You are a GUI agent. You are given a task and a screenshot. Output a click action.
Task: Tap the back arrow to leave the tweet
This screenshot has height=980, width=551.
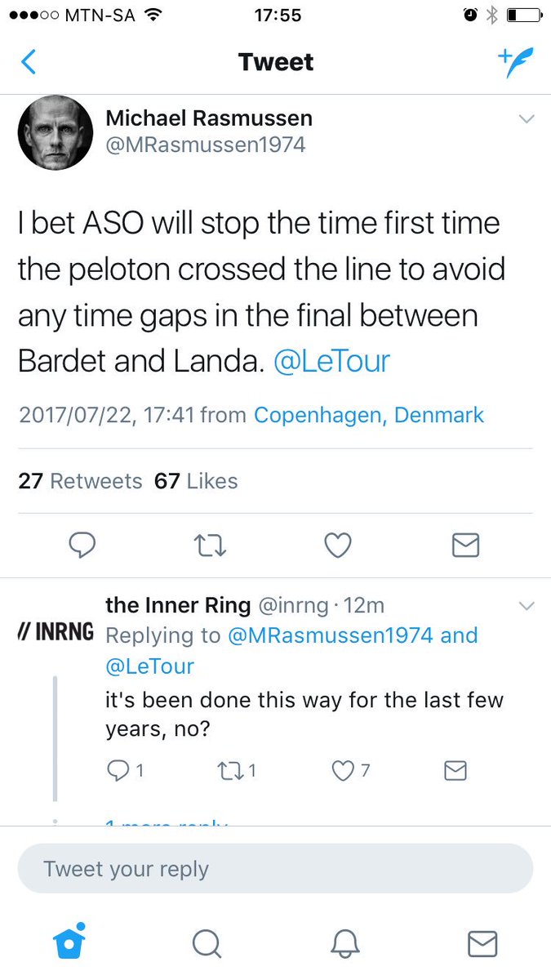tap(29, 62)
